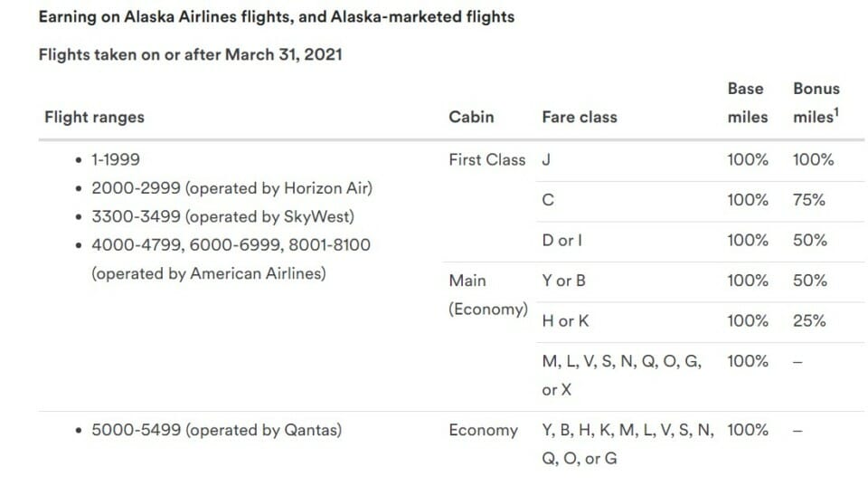Click '5000-5499 (operated by Qantas)' entry

click(216, 430)
